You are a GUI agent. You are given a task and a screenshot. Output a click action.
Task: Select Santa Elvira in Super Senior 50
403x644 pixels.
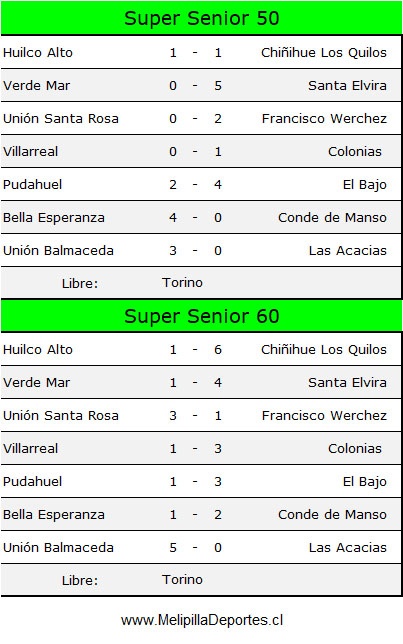[347, 85]
